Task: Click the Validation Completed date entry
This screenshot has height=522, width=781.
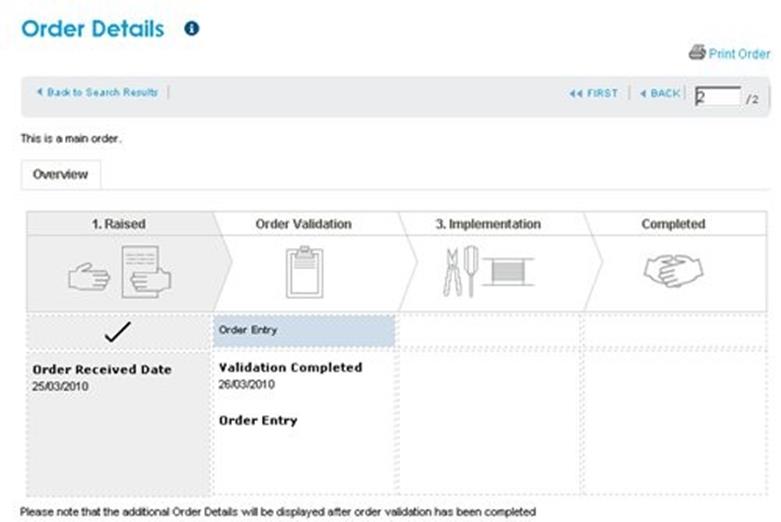Action: click(290, 375)
